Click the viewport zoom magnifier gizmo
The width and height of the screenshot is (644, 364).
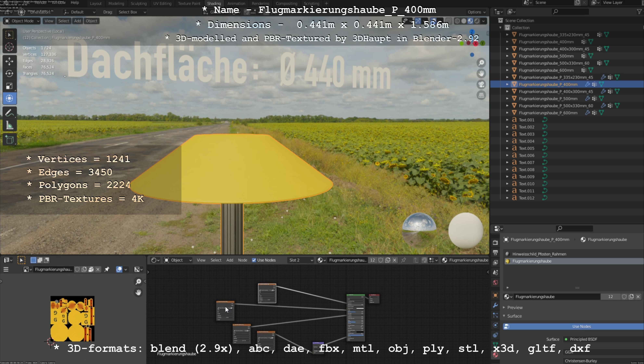481,63
